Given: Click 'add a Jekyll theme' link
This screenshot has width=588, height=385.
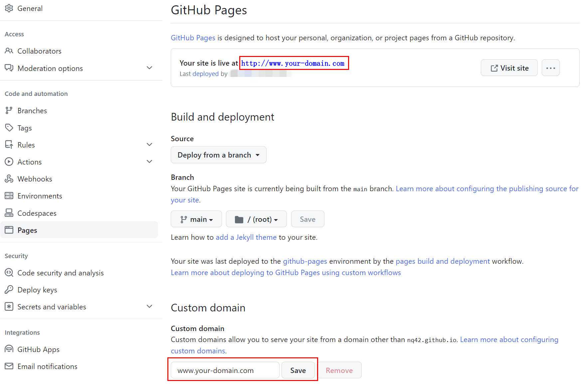Looking at the screenshot, I should point(246,237).
